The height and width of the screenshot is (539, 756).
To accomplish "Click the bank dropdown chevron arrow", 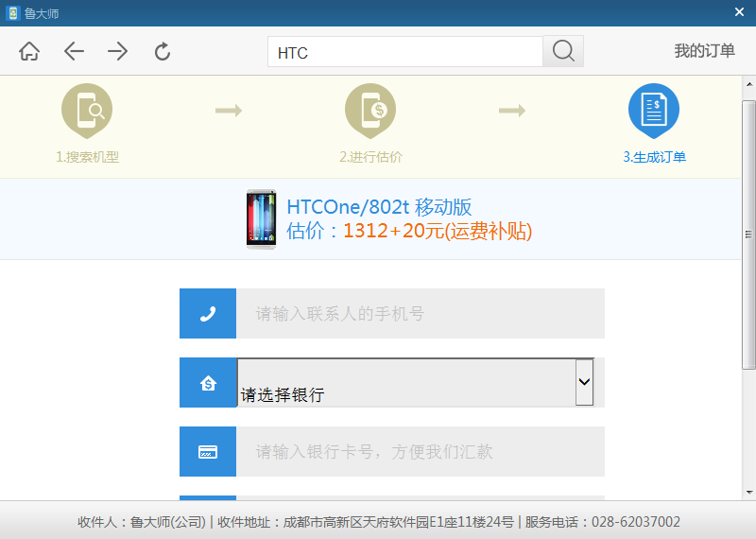I will click(x=584, y=382).
